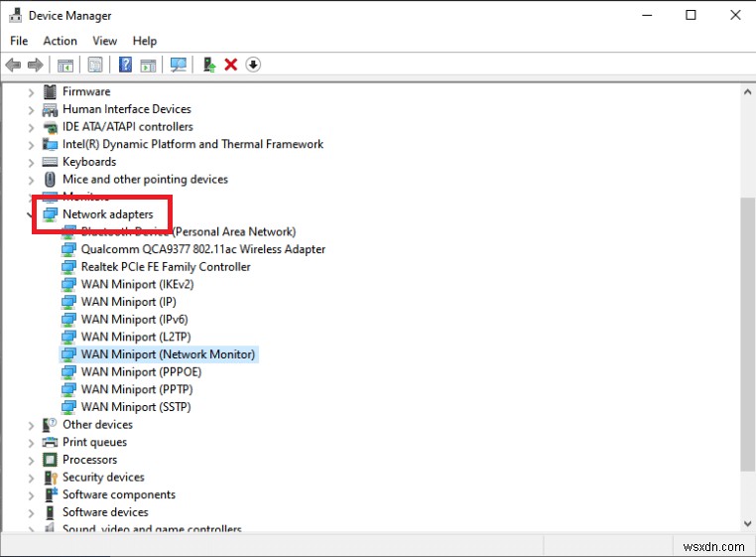
Task: Click Scan for hardware changes monitor icon
Action: (179, 65)
